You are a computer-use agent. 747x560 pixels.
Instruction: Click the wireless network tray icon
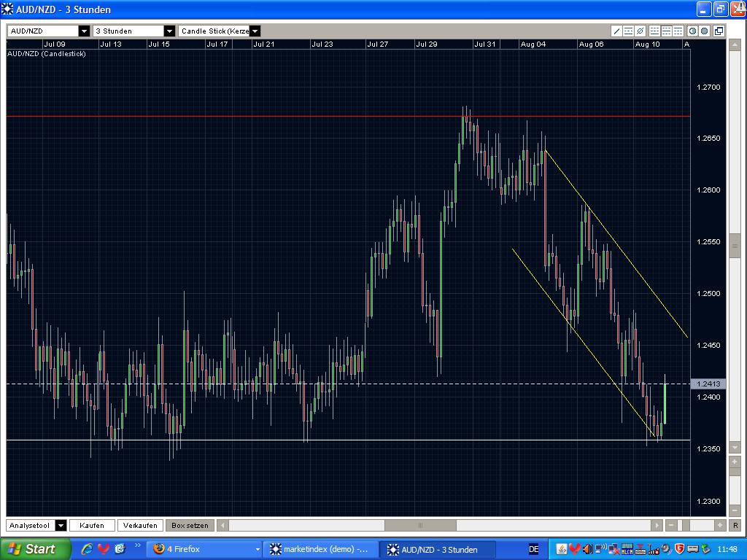point(601,549)
